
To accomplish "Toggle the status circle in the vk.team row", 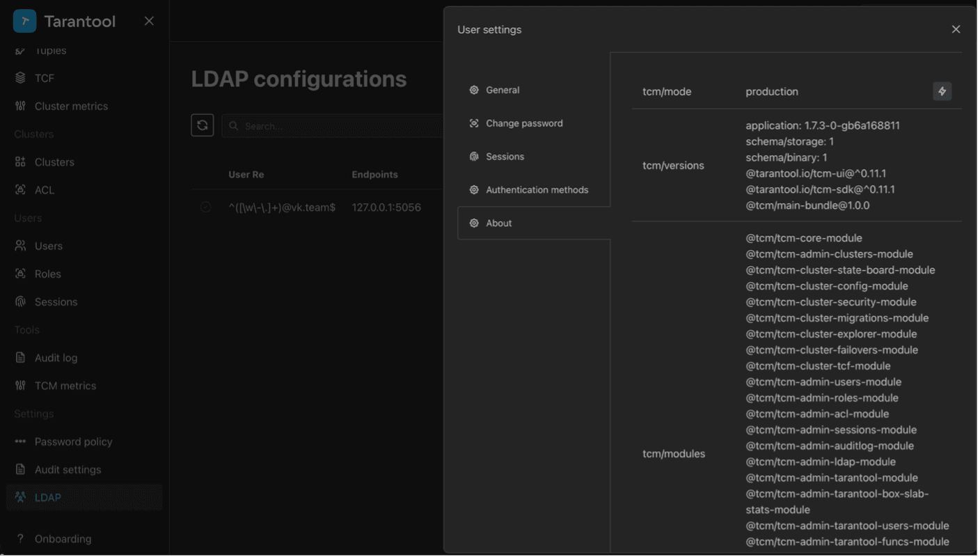I will [205, 207].
